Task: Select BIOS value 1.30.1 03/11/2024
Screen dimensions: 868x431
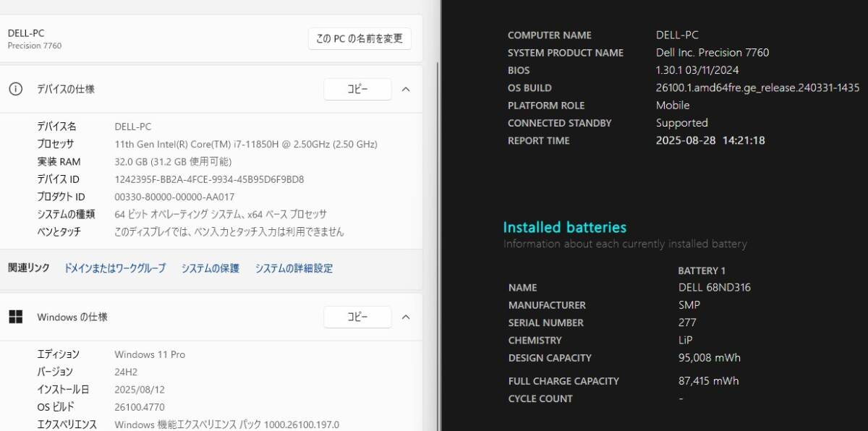Action: click(x=697, y=70)
